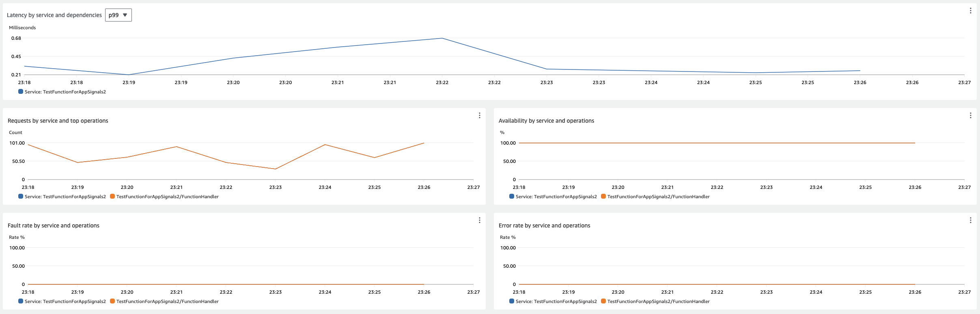This screenshot has height=314, width=980.
Task: Click latency peak point at 23:22
Action: click(x=442, y=38)
